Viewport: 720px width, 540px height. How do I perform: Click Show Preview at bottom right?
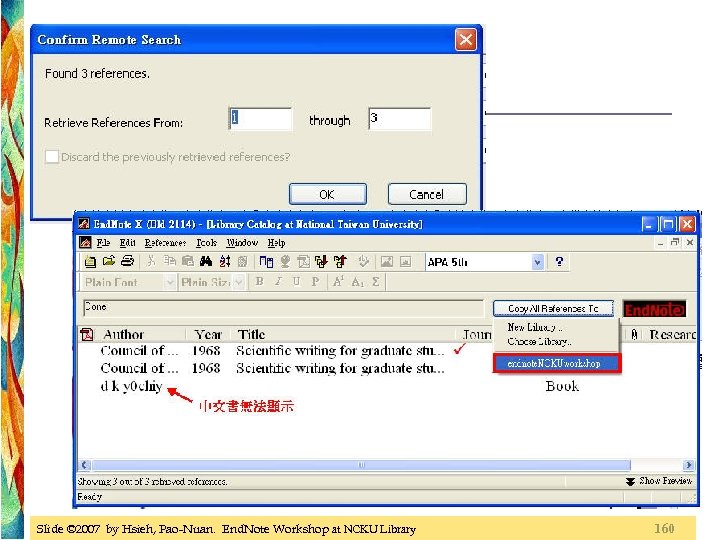point(658,481)
